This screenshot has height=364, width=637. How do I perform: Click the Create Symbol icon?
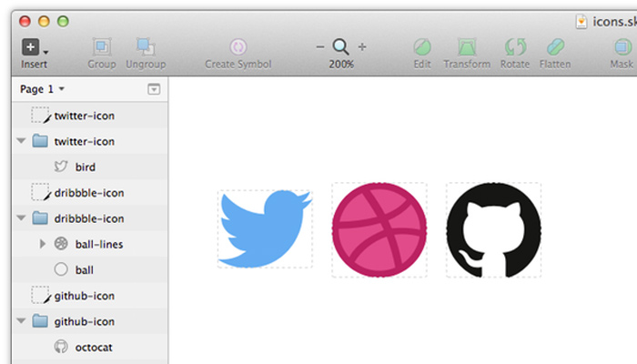tap(238, 47)
